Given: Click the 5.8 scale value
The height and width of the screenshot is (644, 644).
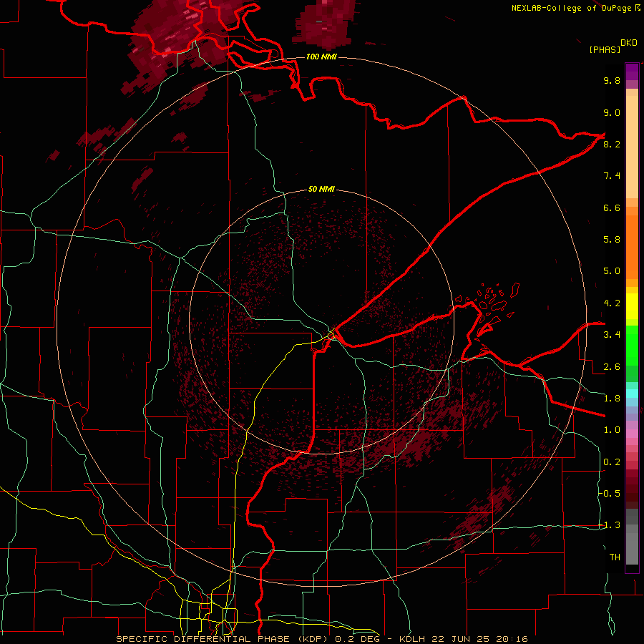Looking at the screenshot, I should pyautogui.click(x=612, y=240).
